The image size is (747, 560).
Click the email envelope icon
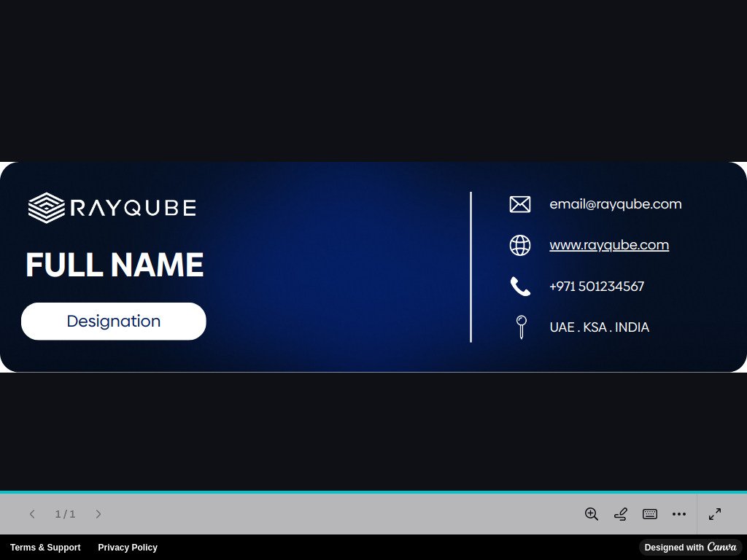tap(519, 204)
